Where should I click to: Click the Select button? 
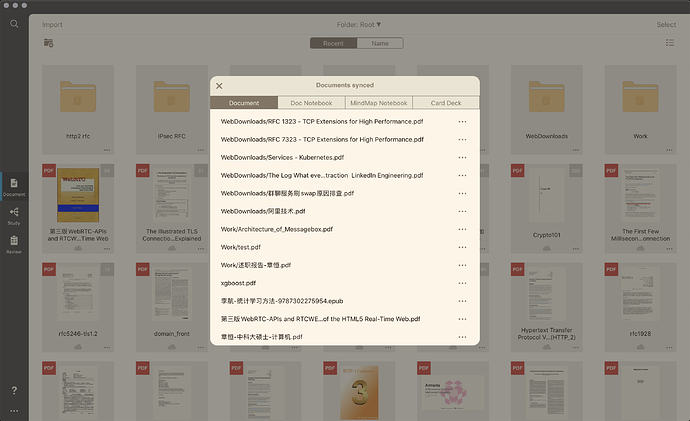666,25
